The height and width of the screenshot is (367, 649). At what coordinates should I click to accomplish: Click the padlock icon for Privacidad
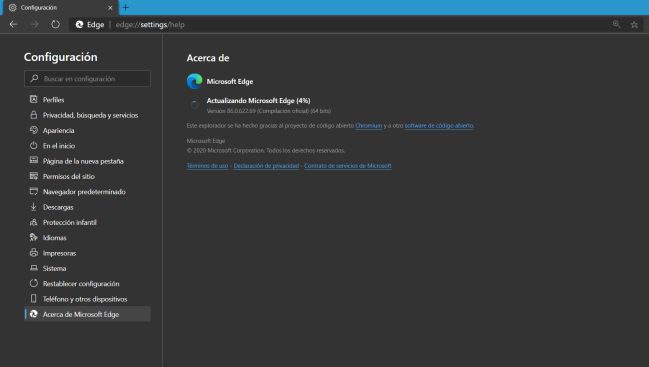(34, 115)
